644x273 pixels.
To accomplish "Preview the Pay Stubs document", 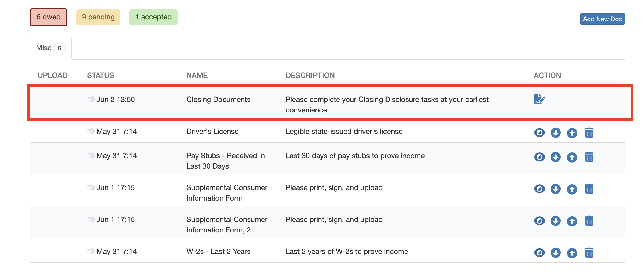I will click(539, 157).
